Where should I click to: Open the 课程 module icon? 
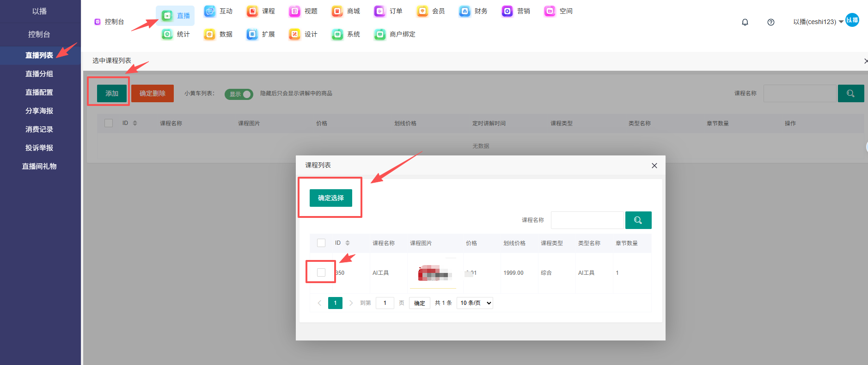[253, 11]
